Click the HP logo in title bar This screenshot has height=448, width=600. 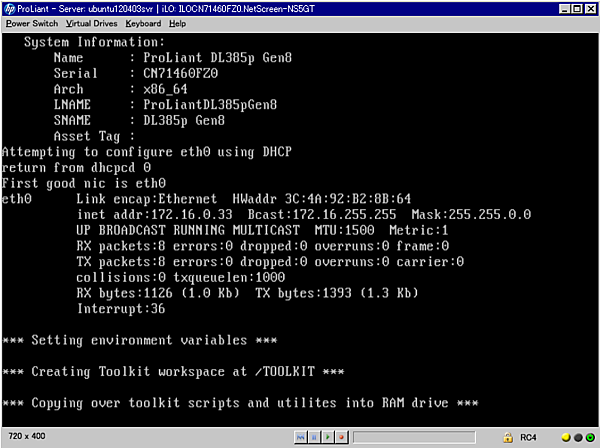click(x=10, y=8)
